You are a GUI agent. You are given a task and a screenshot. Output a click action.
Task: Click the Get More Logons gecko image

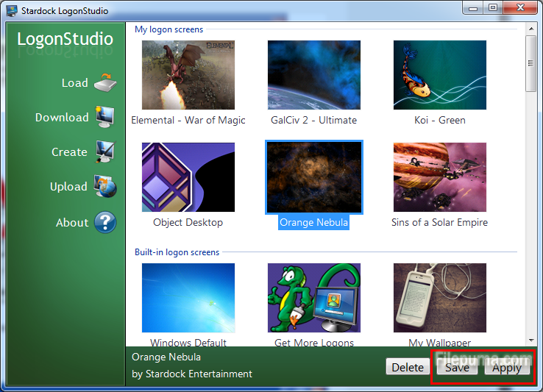[313, 298]
